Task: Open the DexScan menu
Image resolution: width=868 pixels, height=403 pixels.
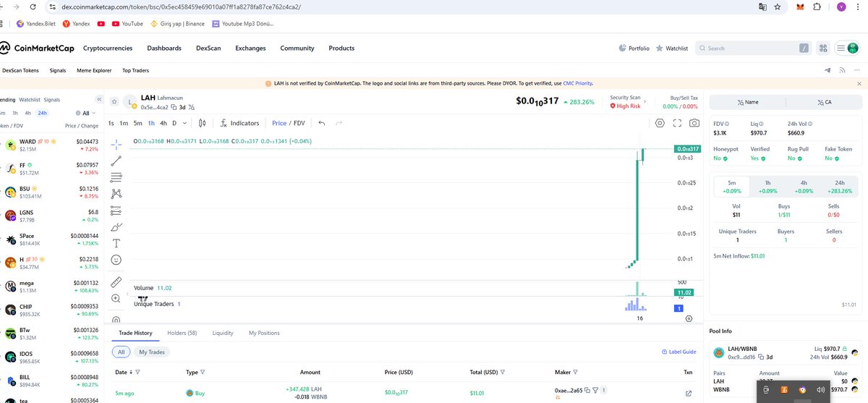Action: 208,48
